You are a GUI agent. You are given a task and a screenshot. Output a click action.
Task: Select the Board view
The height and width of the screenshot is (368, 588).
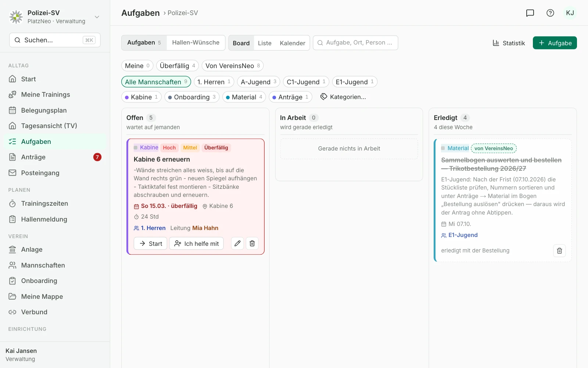click(x=241, y=43)
